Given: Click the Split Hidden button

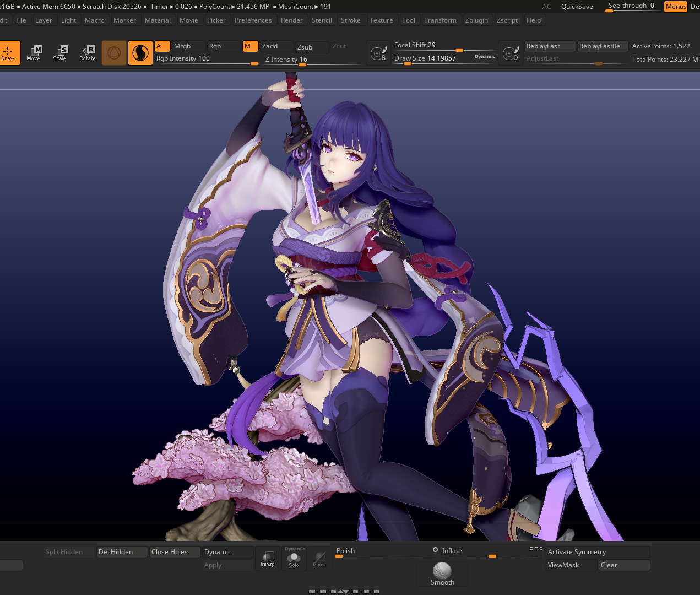Looking at the screenshot, I should (x=69, y=552).
